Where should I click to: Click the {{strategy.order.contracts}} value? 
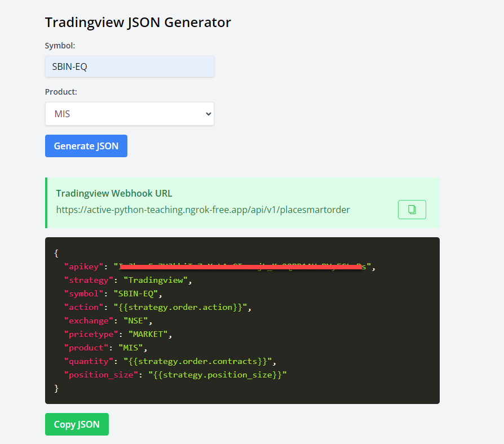[198, 361]
